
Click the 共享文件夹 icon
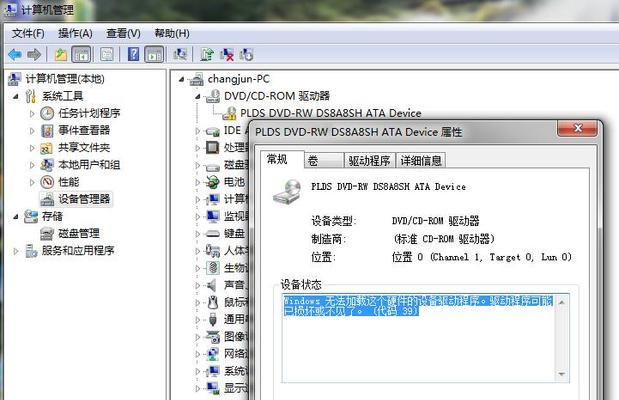pyautogui.click(x=47, y=148)
